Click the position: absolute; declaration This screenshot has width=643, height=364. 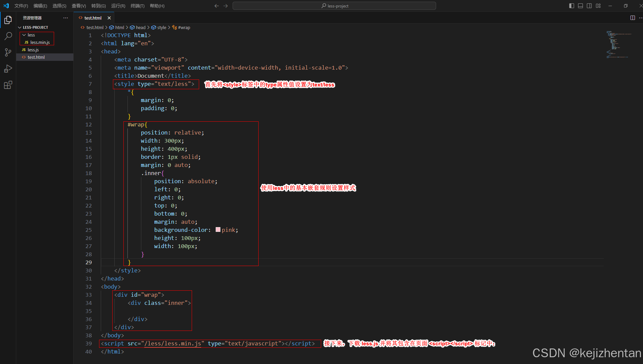point(186,181)
